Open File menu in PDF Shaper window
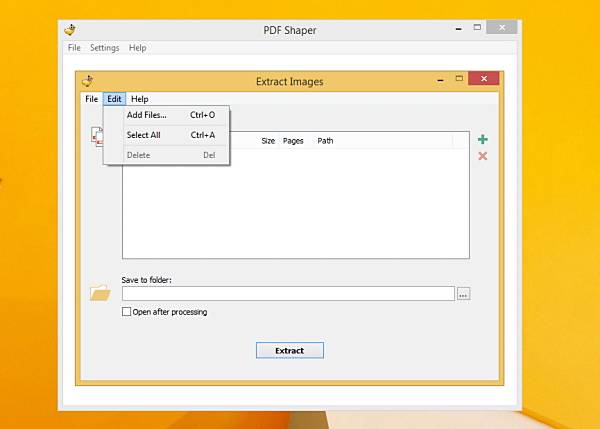The width and height of the screenshot is (600, 429). point(74,48)
